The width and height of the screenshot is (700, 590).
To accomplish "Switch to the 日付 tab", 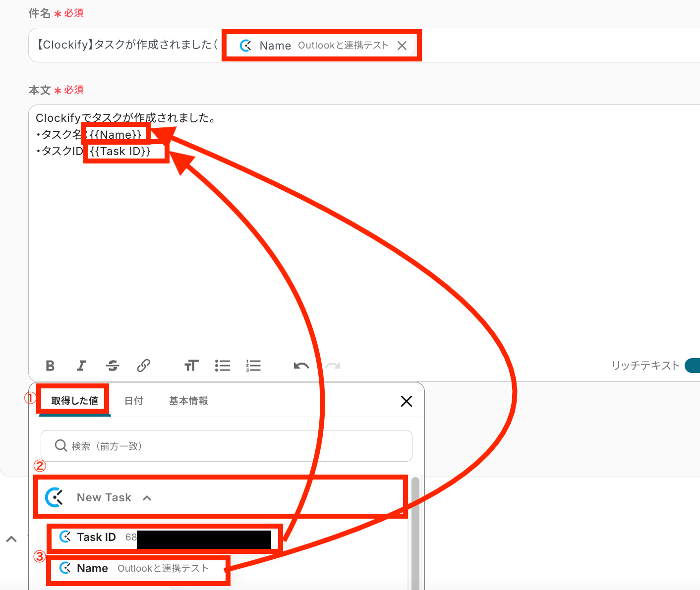I will (134, 401).
